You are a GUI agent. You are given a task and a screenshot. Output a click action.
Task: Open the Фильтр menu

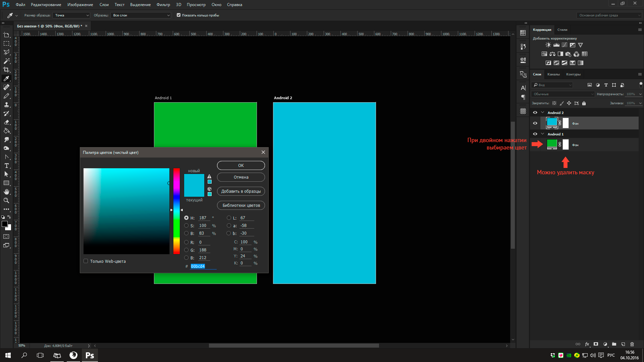163,5
